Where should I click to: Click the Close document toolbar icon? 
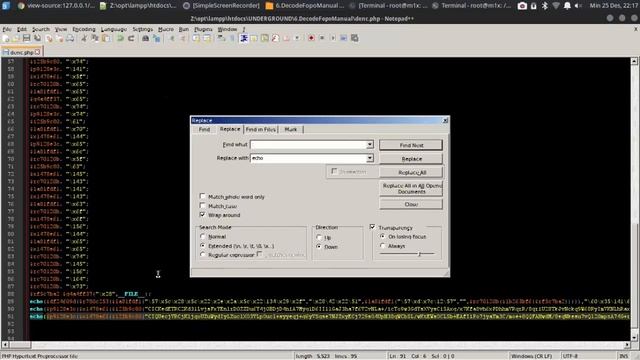pyautogui.click(x=49, y=38)
